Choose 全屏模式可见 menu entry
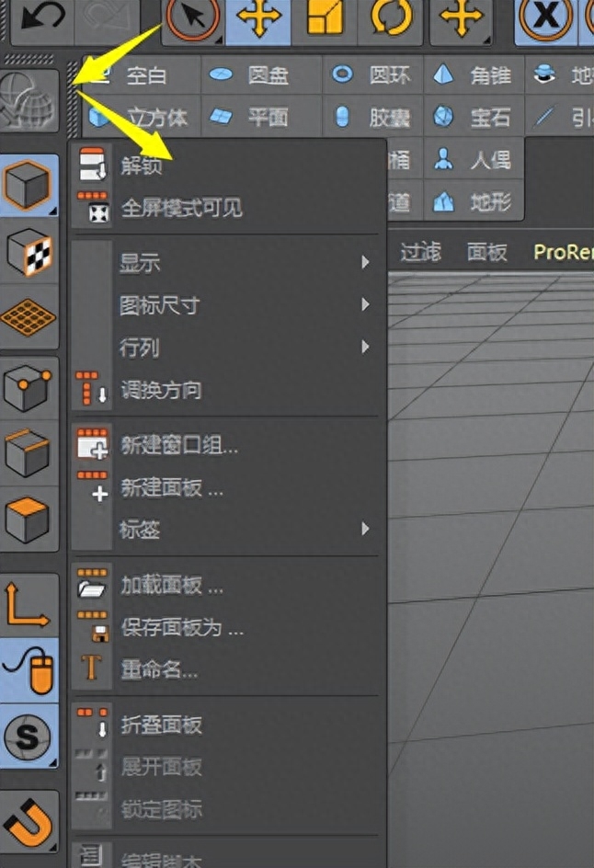The height and width of the screenshot is (868, 594). point(227,208)
